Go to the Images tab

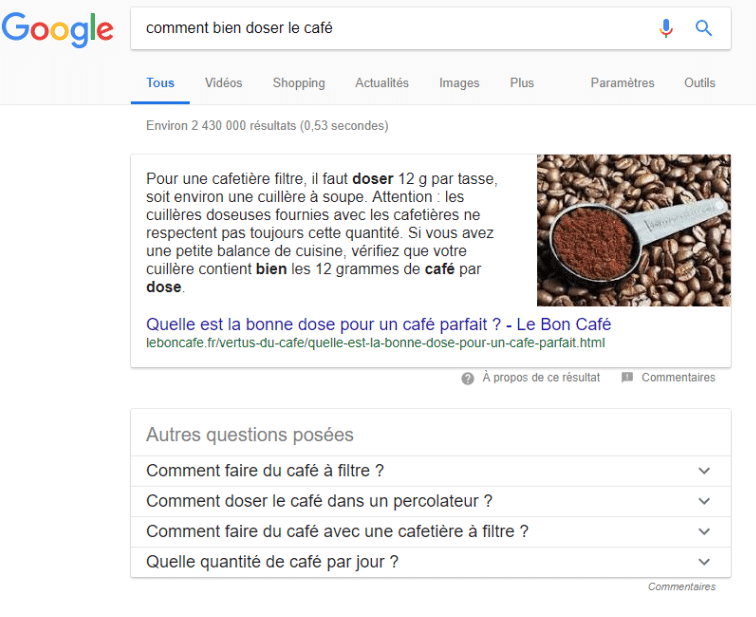(x=459, y=83)
